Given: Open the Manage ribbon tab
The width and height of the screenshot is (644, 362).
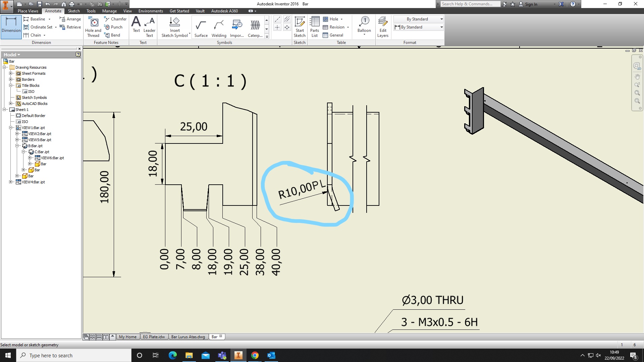Looking at the screenshot, I should tap(109, 11).
